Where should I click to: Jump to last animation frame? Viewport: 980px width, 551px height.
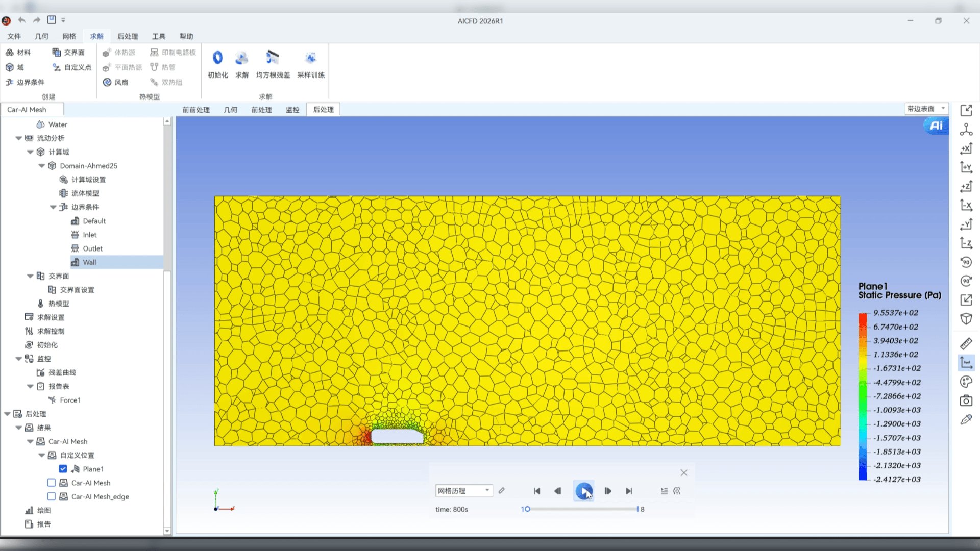(x=629, y=491)
